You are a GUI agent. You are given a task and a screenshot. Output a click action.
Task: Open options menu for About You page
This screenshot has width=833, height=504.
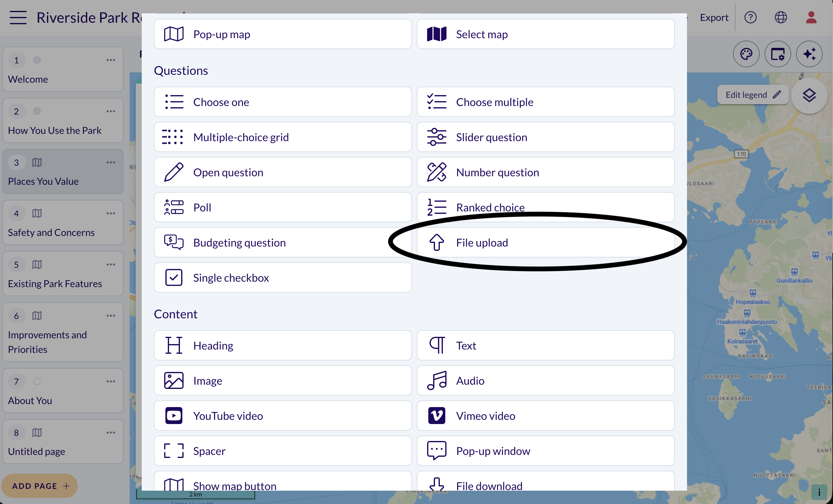pyautogui.click(x=111, y=382)
